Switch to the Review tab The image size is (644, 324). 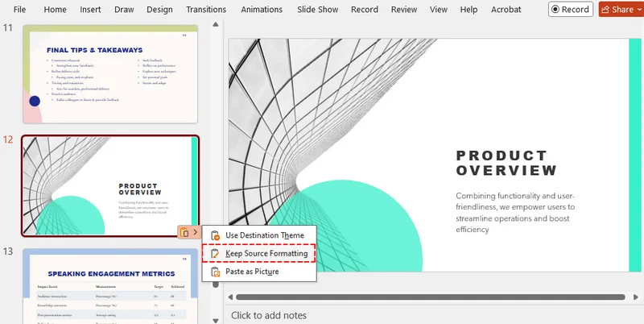coord(404,9)
